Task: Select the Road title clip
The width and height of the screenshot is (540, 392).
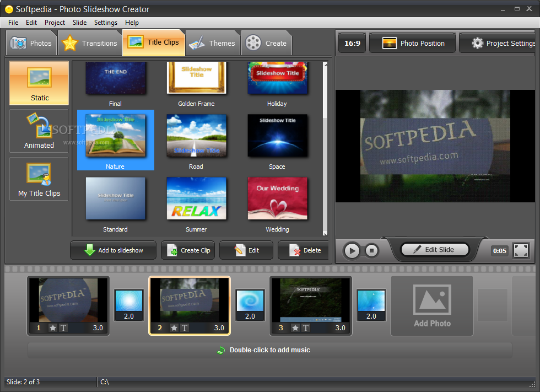Action: [196, 136]
